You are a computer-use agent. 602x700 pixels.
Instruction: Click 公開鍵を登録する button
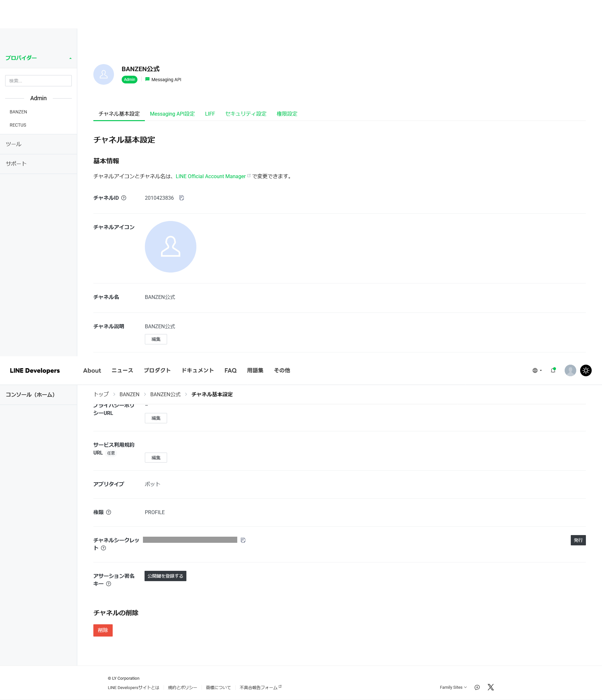[x=165, y=576]
